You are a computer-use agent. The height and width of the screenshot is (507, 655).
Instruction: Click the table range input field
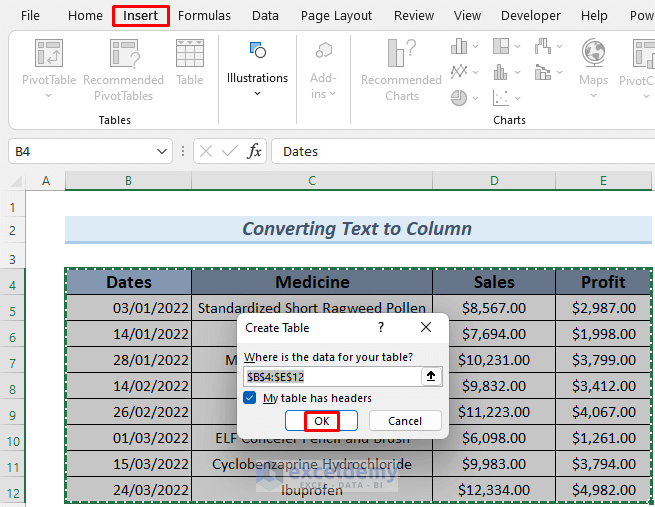[333, 377]
